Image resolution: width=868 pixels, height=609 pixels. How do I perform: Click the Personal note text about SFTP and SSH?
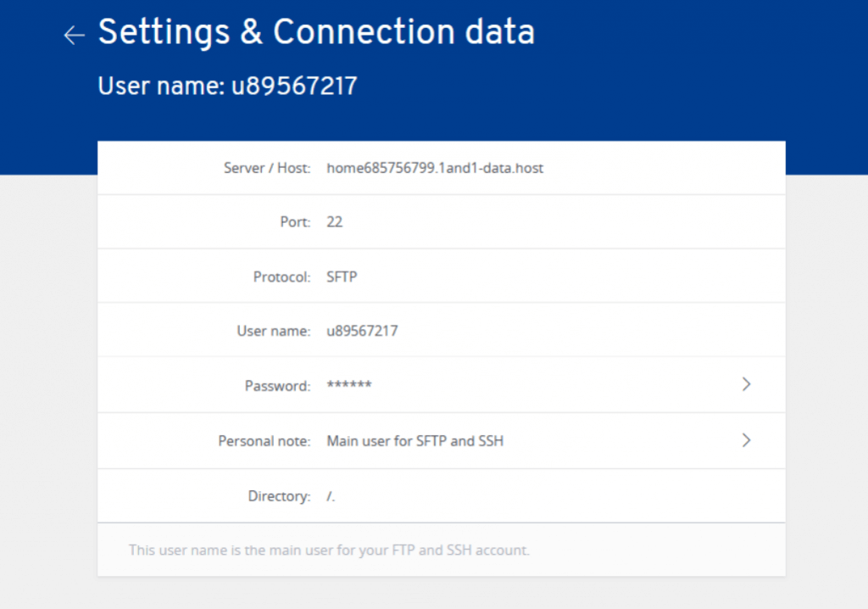pyautogui.click(x=415, y=440)
